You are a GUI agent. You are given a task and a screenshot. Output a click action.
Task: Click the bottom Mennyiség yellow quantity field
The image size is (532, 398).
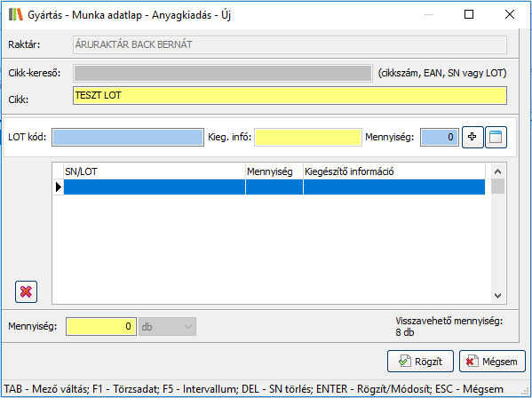tap(101, 326)
